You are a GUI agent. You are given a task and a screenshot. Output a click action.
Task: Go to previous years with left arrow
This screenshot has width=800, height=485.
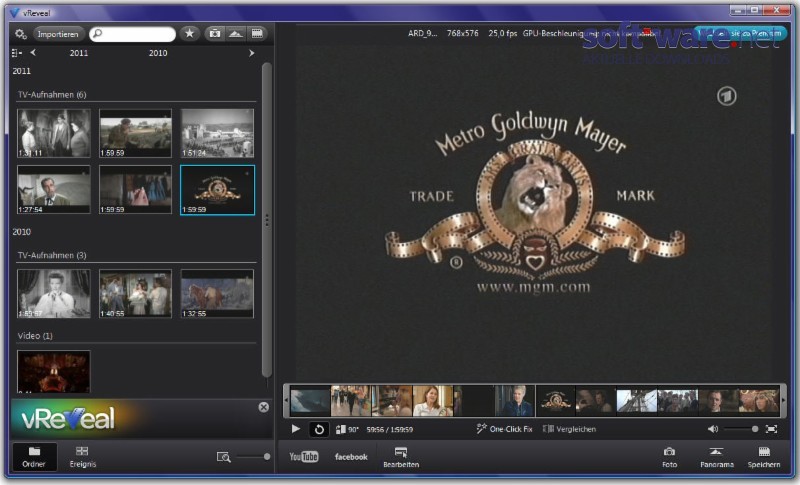tap(33, 52)
